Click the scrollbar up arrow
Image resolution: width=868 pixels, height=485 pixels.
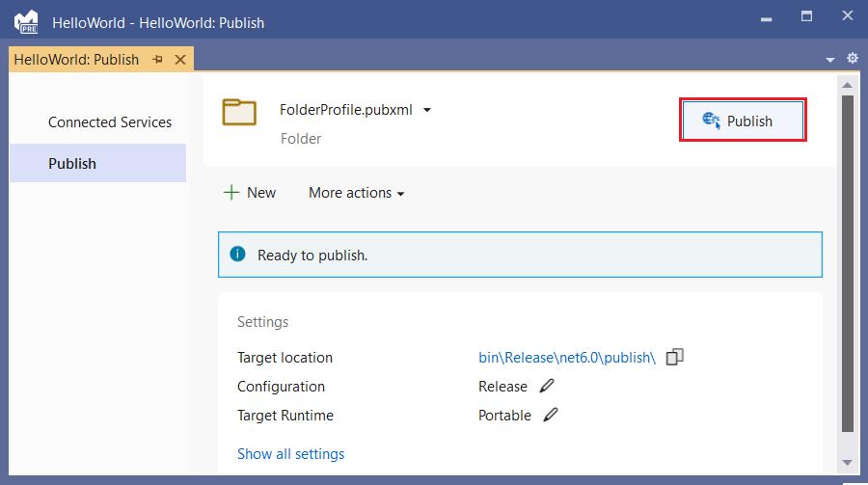click(x=848, y=85)
